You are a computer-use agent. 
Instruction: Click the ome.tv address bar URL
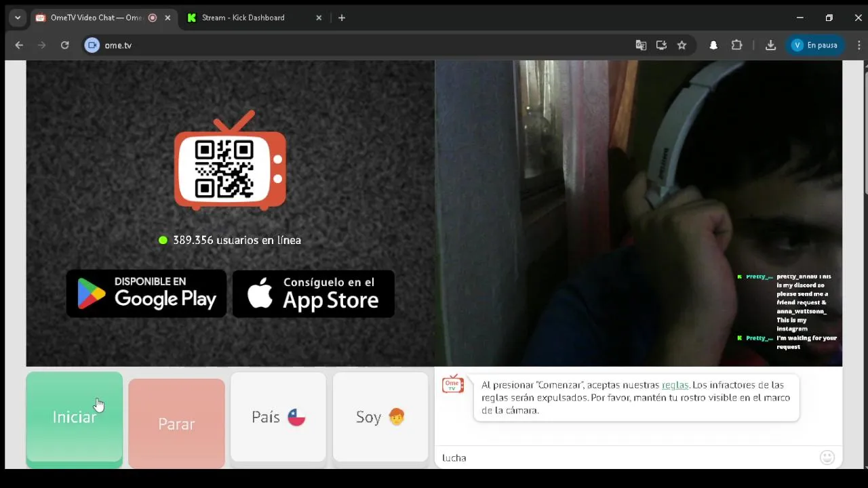(118, 45)
